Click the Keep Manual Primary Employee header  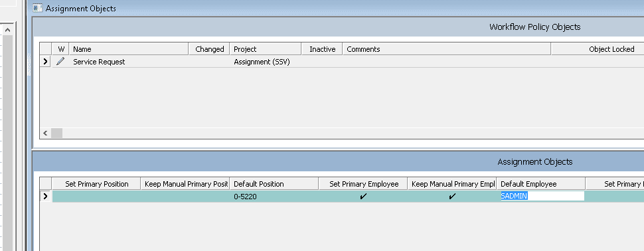pyautogui.click(x=452, y=184)
